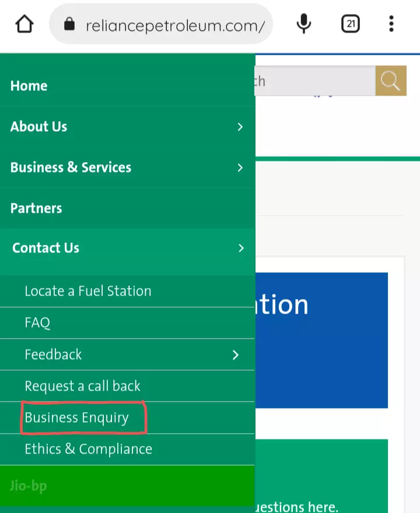The image size is (420, 513).
Task: Tap the reliancepetroleum.com address bar
Action: (161, 24)
